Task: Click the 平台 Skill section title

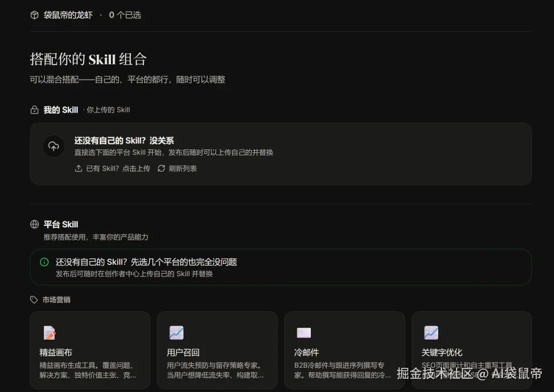Action: point(61,224)
